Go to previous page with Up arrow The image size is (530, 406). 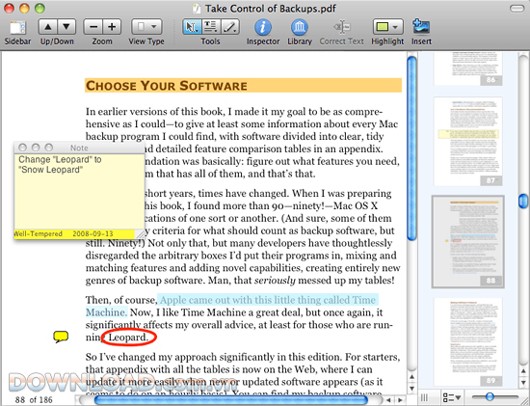(48, 27)
